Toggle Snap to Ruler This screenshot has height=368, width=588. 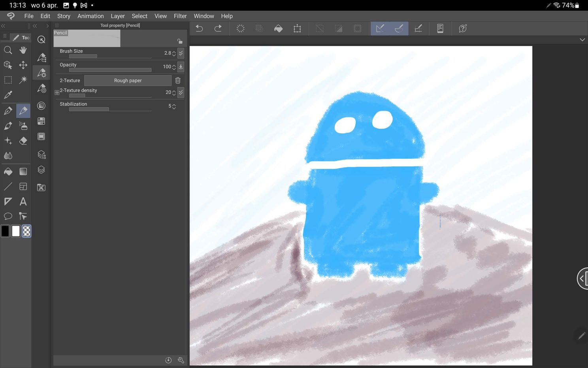380,28
